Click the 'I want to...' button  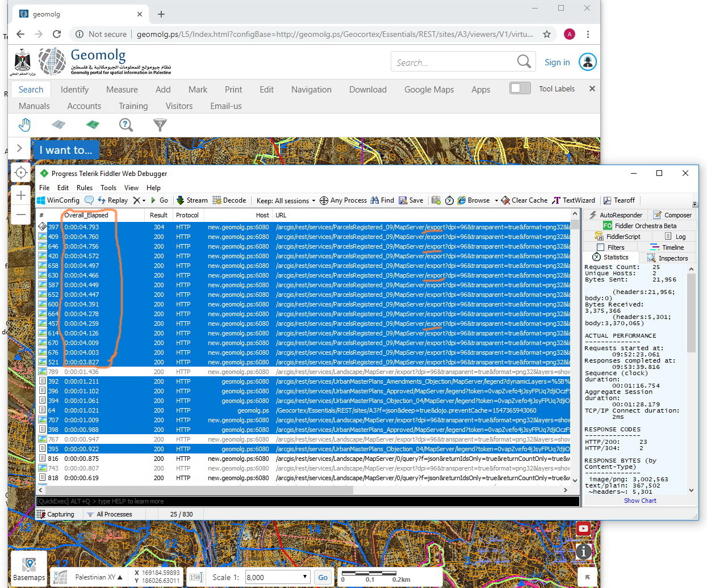point(65,150)
